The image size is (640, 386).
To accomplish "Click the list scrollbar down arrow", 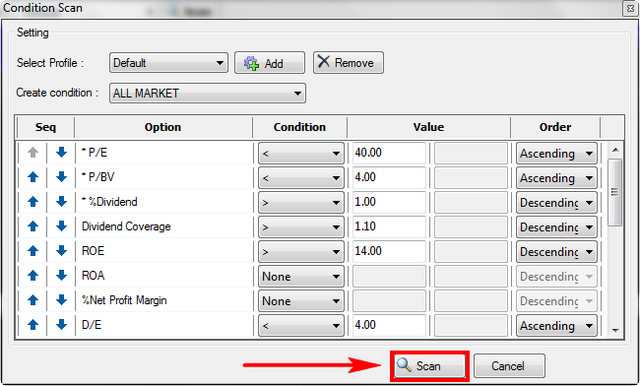I will [x=616, y=330].
